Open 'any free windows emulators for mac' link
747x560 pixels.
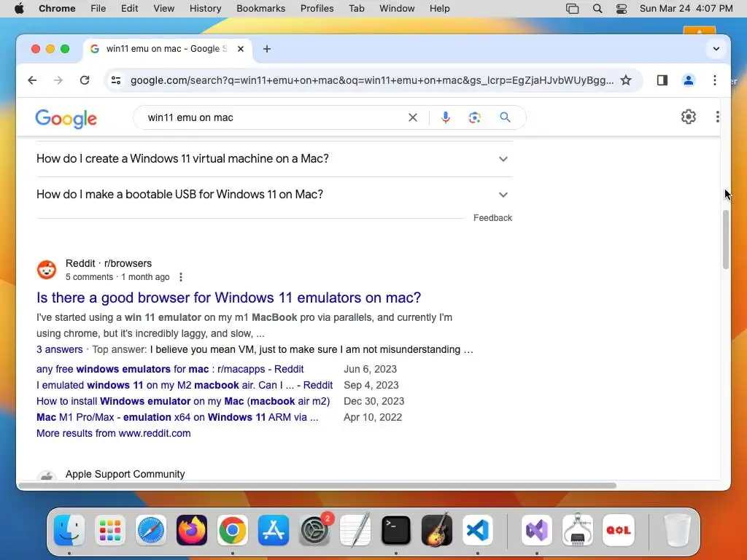169,369
